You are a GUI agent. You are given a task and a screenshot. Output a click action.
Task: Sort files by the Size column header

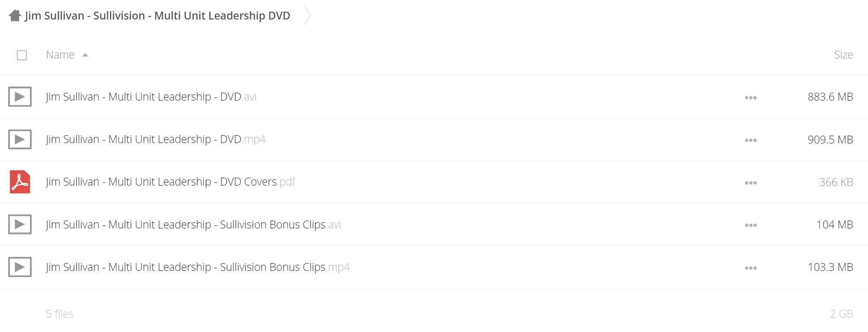843,55
